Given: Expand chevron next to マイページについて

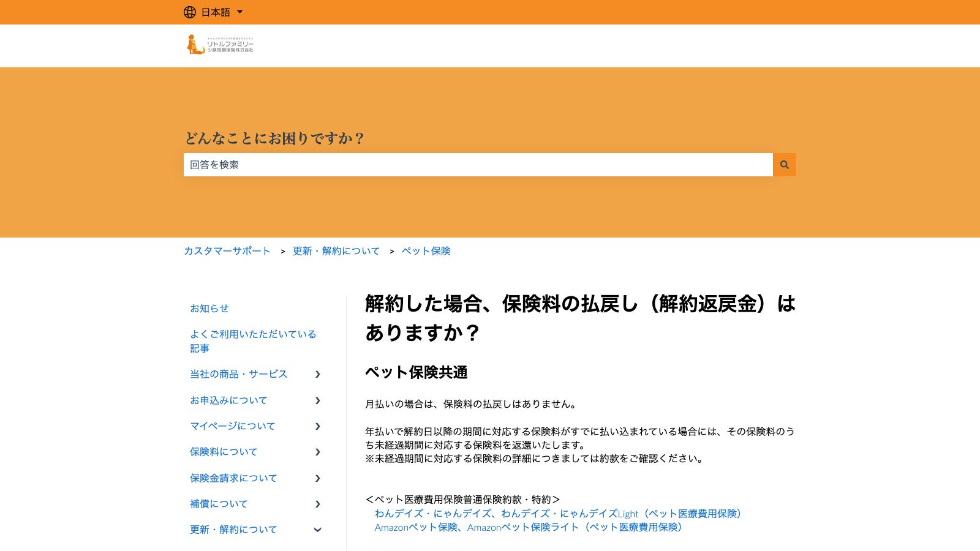Looking at the screenshot, I should click(x=317, y=426).
